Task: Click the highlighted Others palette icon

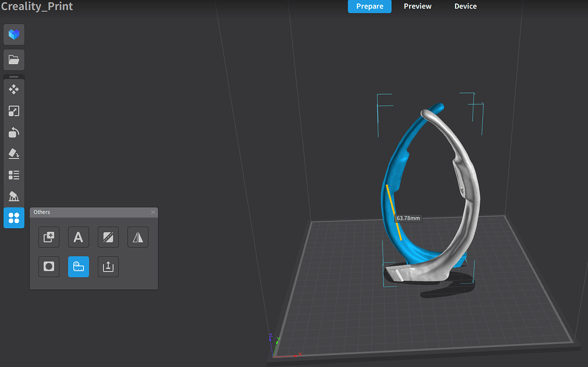Action: [x=14, y=218]
